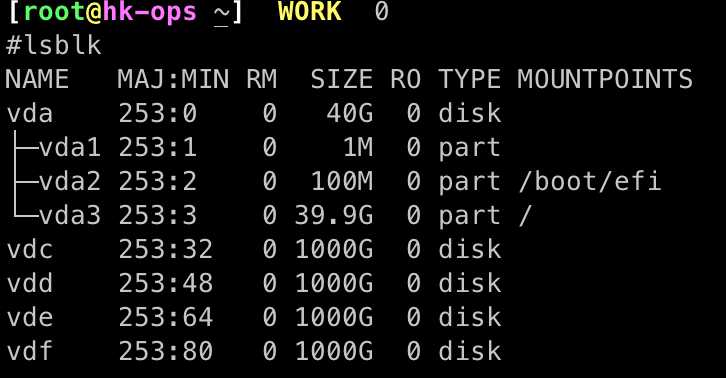Click the '39.9G' size value
Screen dimensions: 726x378
coord(334,215)
